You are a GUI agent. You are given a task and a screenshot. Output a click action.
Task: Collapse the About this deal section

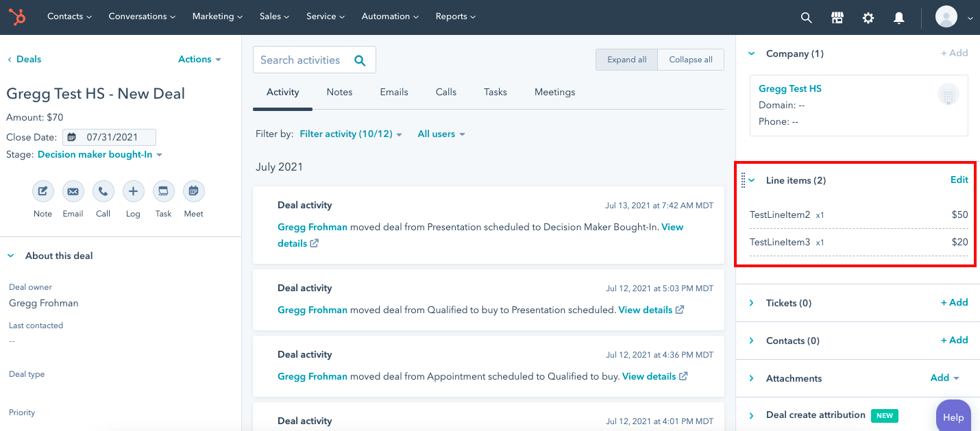click(x=11, y=256)
